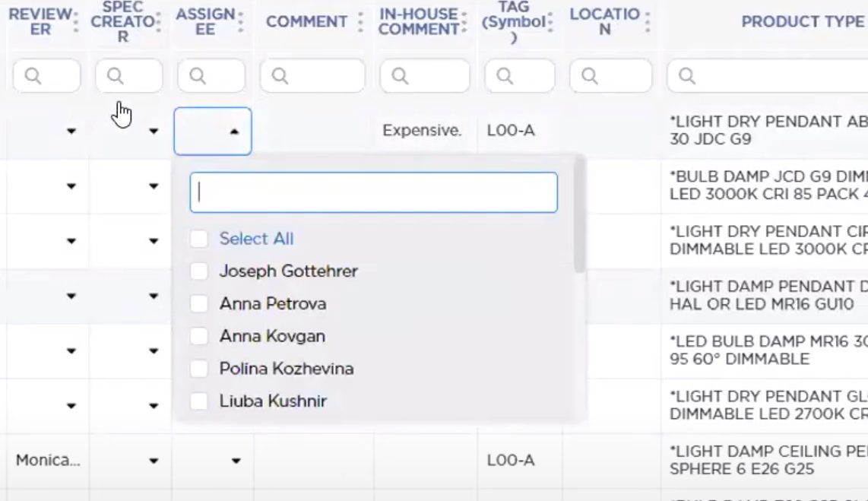Click the REVIEWER column three-dot menu icon

[76, 22]
